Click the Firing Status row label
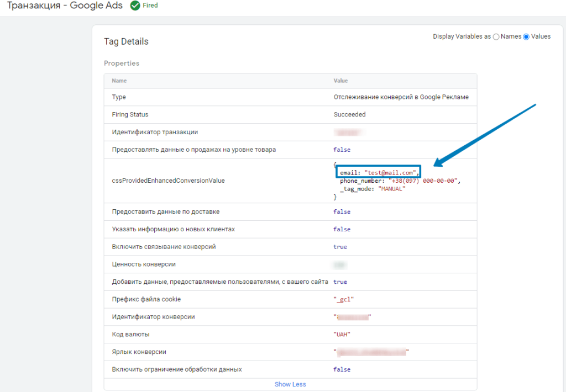 click(130, 114)
